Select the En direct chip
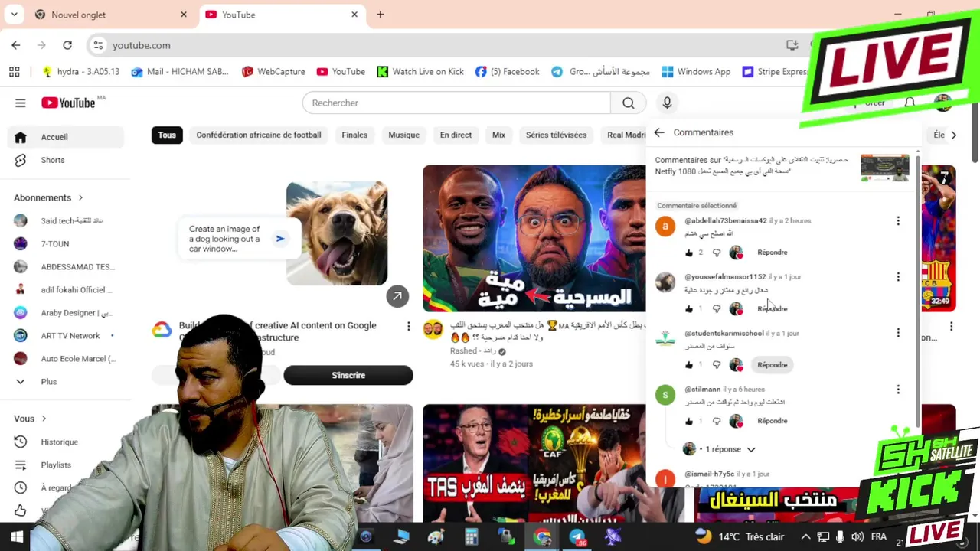Screen dimensions: 980x551 click(456, 135)
